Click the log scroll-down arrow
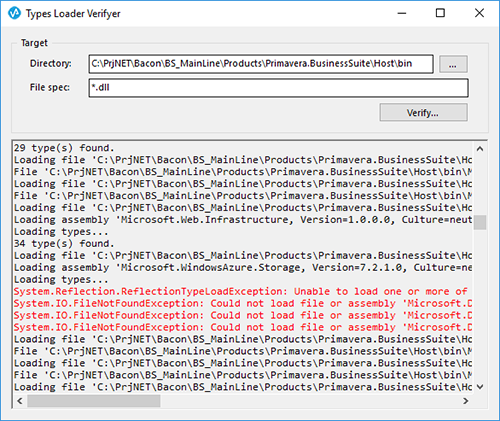This screenshot has width=500, height=421. tap(480, 387)
